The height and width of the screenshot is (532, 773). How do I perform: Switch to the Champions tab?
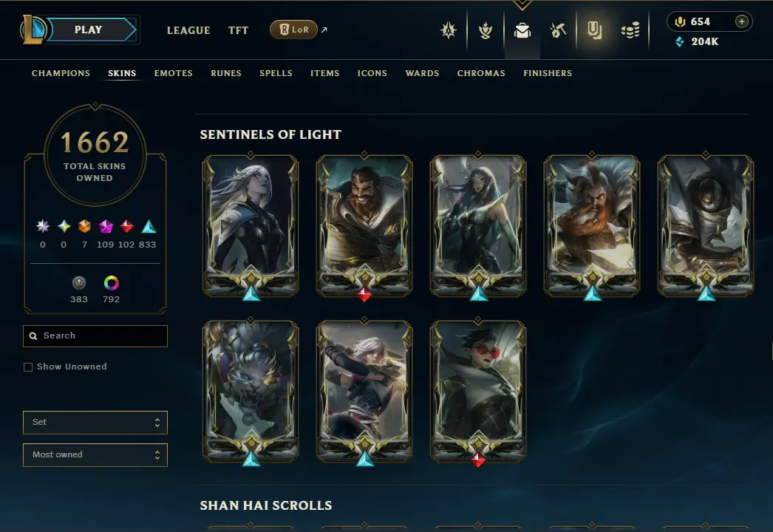[61, 73]
